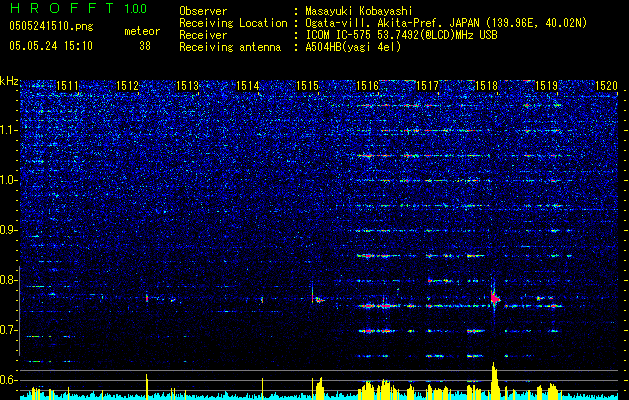Click the 0.6 kHz axis label
Image resolution: width=629 pixels, height=400 pixels.
(x=9, y=380)
